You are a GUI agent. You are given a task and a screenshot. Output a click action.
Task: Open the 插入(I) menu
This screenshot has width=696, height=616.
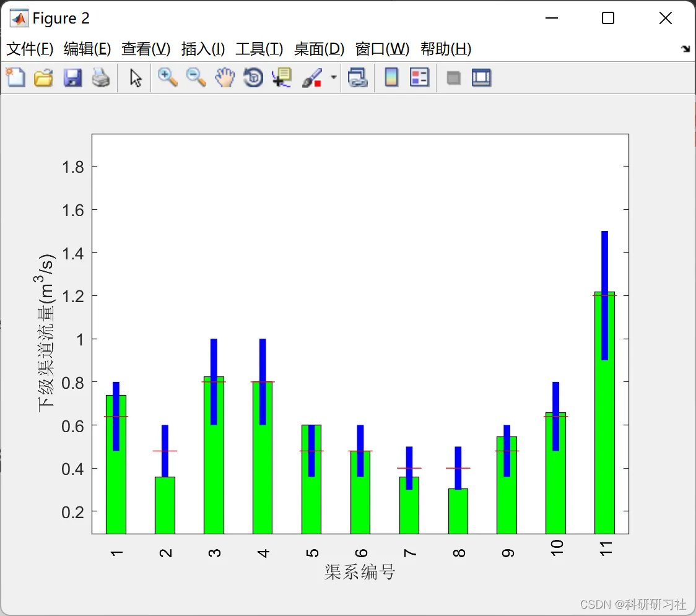[x=203, y=49]
